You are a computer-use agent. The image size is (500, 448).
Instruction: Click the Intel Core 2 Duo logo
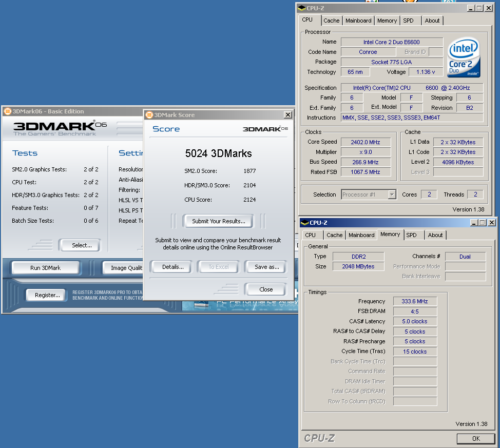click(x=464, y=57)
